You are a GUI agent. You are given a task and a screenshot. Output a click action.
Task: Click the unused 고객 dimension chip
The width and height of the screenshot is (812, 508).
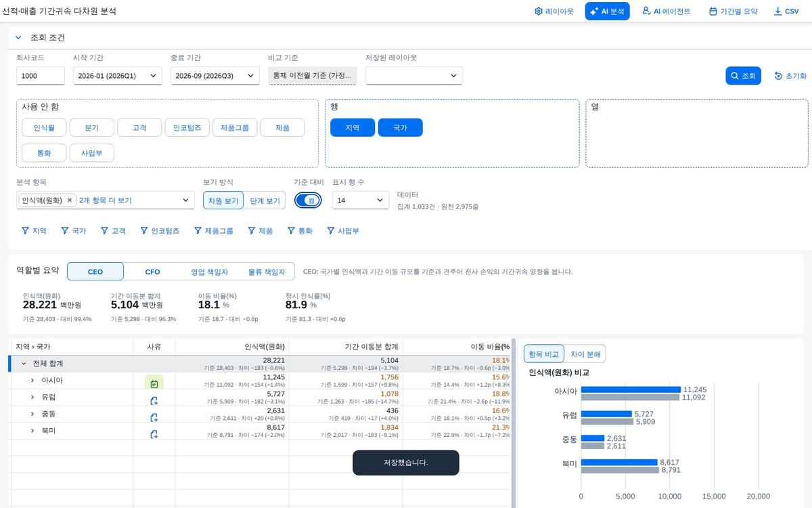139,127
